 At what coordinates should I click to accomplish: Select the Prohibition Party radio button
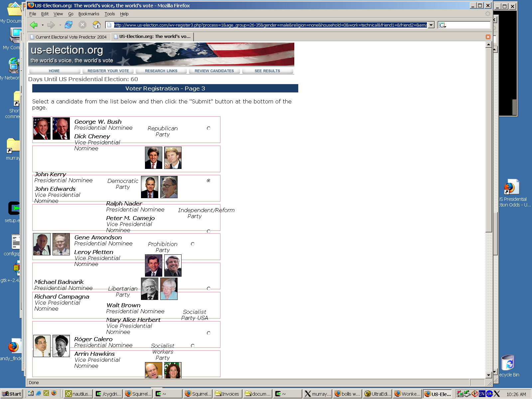193,244
